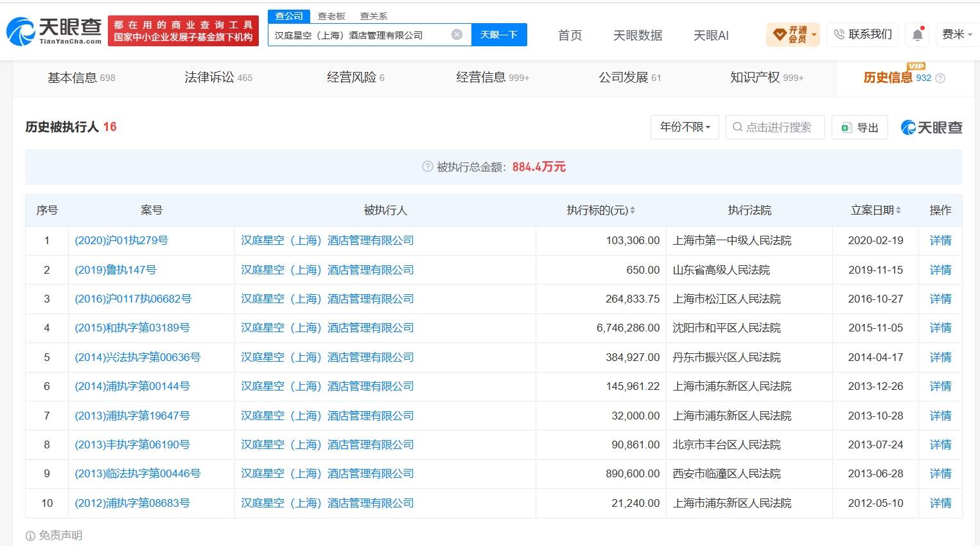Click 详情 for the 2013-07-24 row

pyautogui.click(x=941, y=445)
